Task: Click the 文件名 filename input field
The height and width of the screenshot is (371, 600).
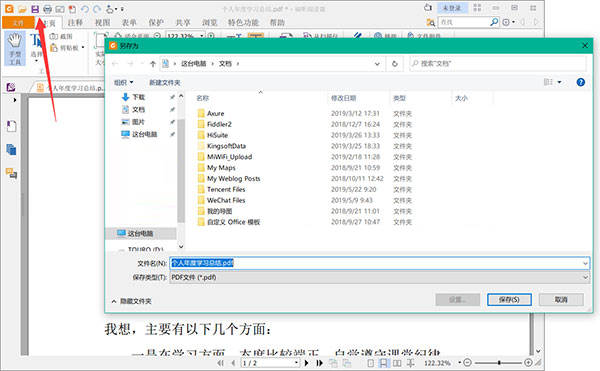Action: click(x=379, y=263)
